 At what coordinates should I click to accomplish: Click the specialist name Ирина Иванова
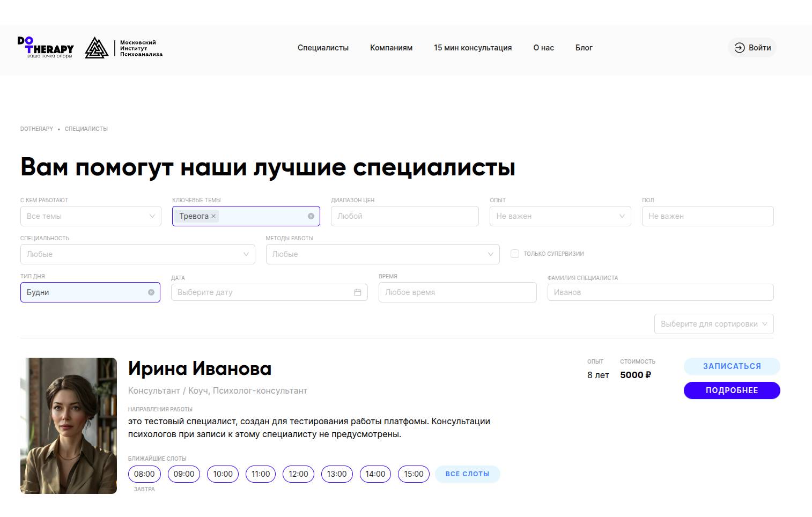pyautogui.click(x=200, y=369)
